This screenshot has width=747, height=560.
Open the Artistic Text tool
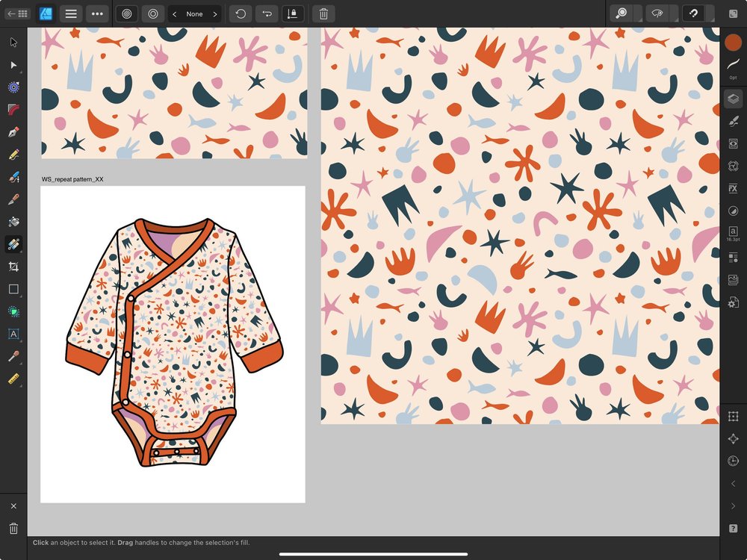coord(13,334)
